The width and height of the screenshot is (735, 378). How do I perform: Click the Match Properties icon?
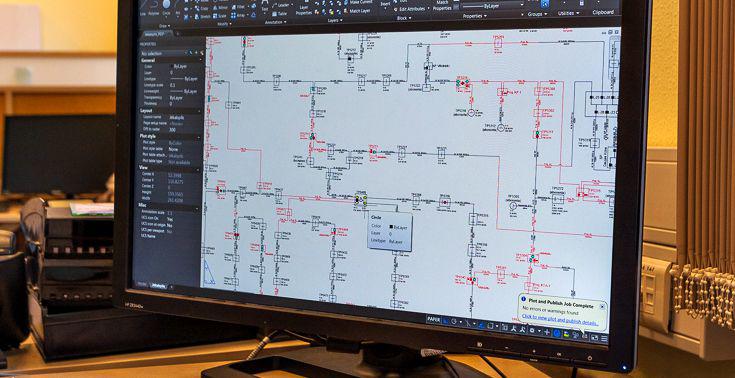pyautogui.click(x=442, y=6)
